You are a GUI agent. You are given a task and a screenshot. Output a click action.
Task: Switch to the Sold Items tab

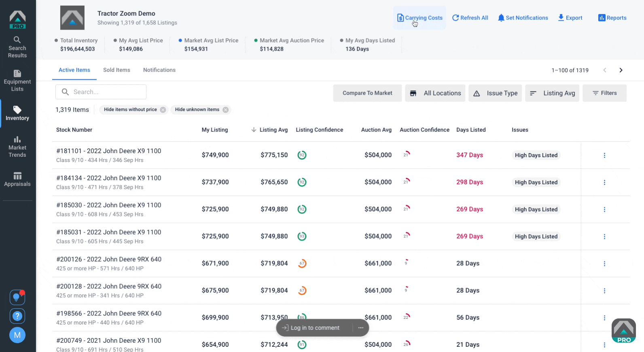tap(117, 70)
